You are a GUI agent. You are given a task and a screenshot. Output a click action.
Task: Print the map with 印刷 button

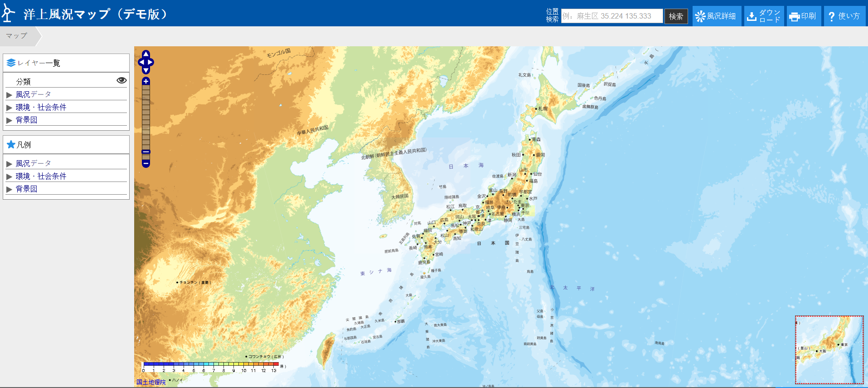[x=803, y=16]
